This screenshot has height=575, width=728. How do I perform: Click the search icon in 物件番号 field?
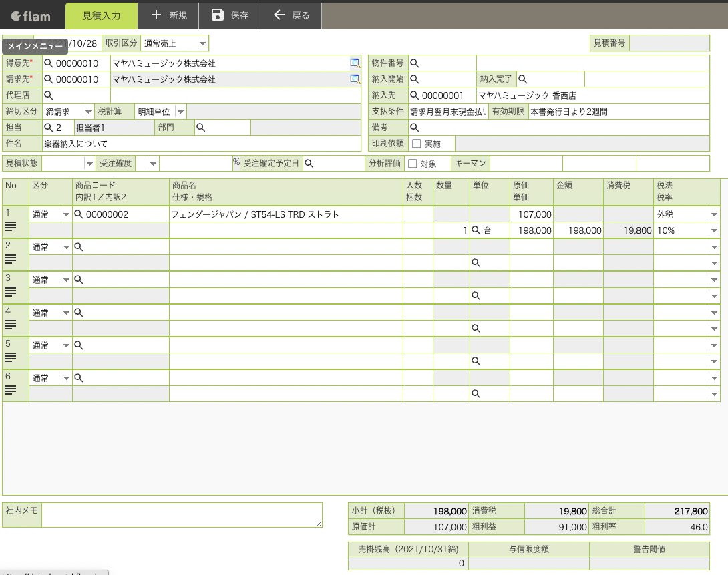pyautogui.click(x=414, y=63)
